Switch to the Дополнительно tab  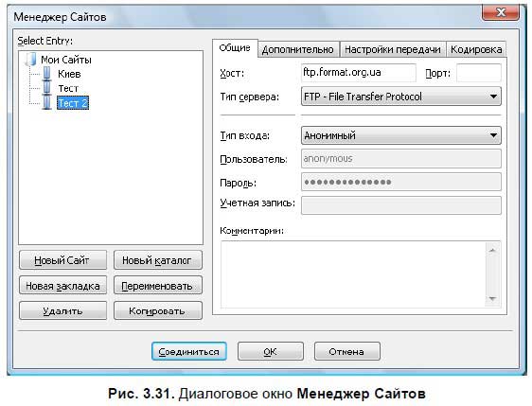(x=298, y=49)
